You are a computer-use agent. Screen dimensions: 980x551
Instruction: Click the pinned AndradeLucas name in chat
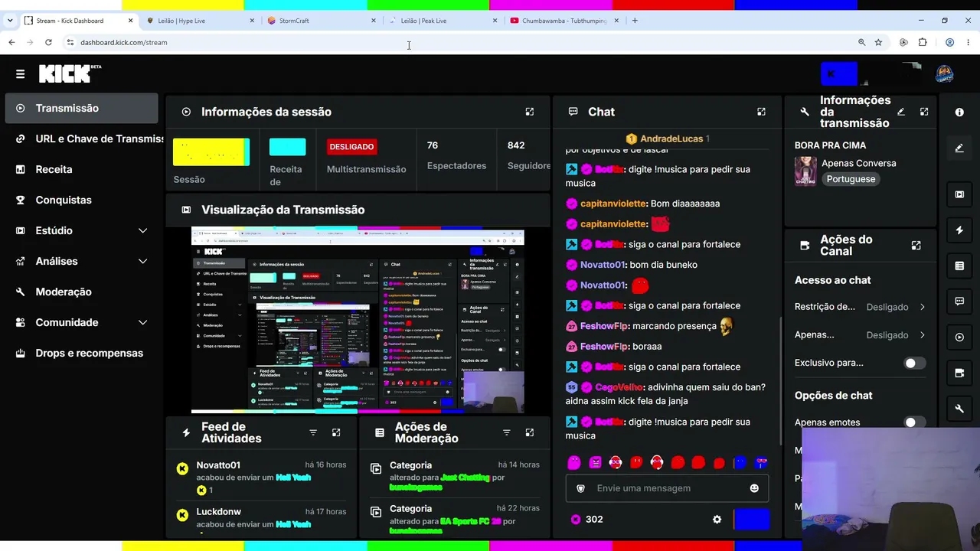671,139
